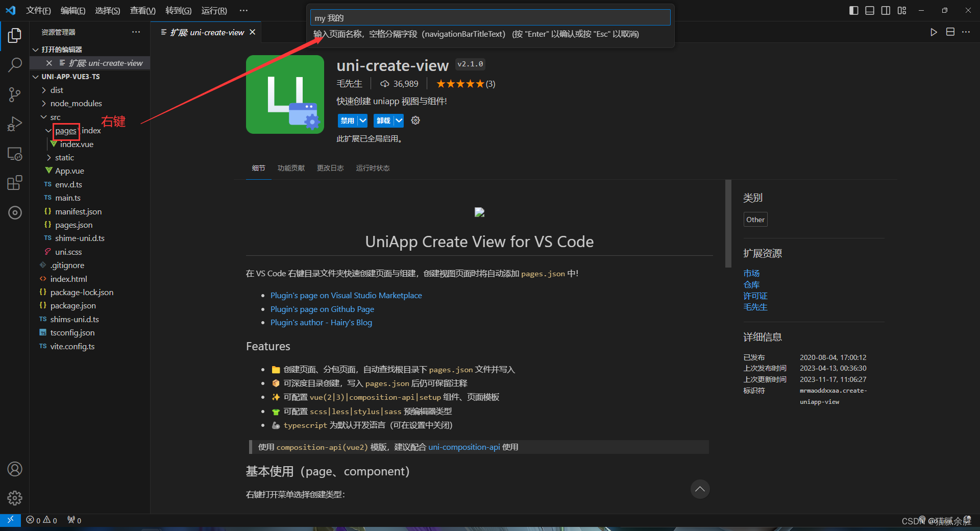Screen dimensions: 980x531
Task: Click the ports forwarded status bar item
Action: [75, 520]
